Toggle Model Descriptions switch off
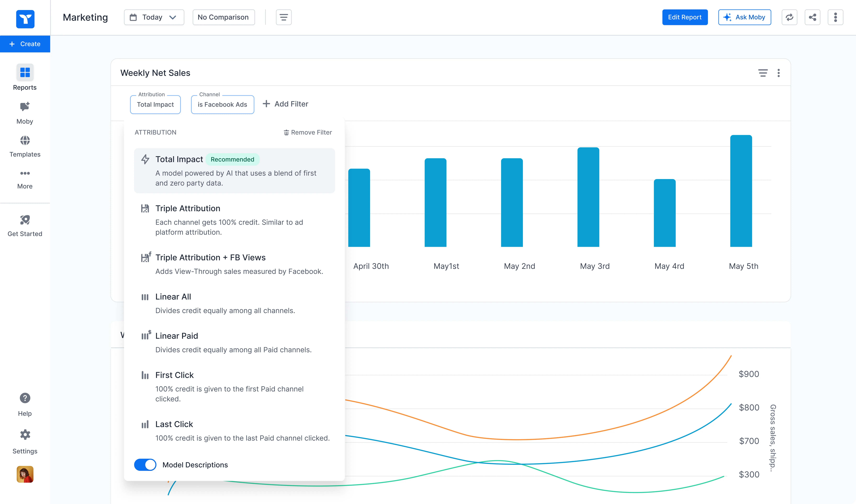This screenshot has width=856, height=504. click(145, 465)
